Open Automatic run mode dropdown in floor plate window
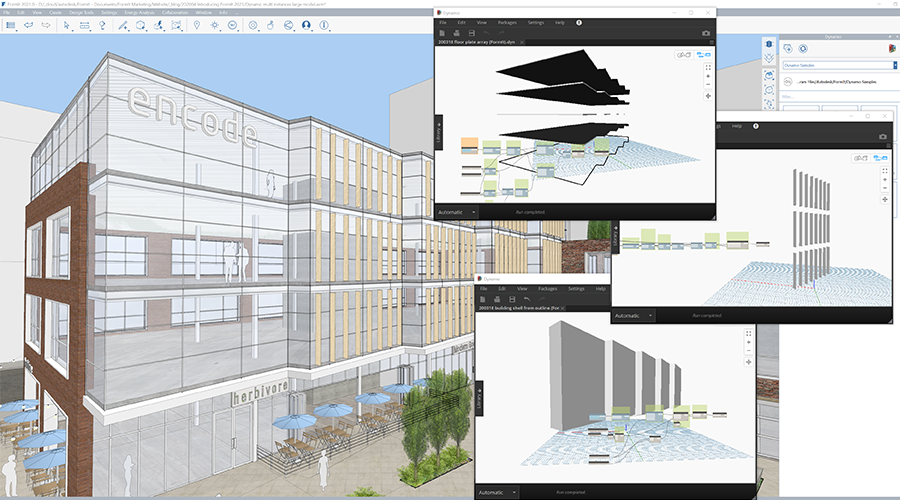 pos(457,212)
